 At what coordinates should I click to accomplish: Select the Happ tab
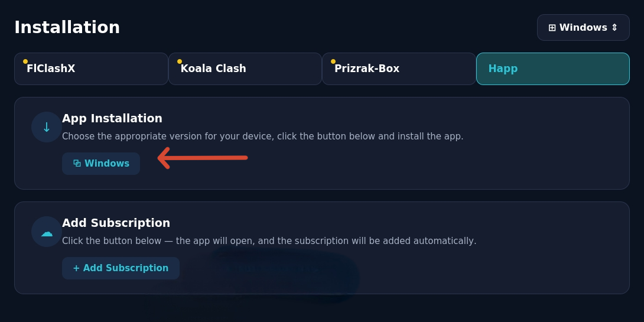(x=553, y=69)
